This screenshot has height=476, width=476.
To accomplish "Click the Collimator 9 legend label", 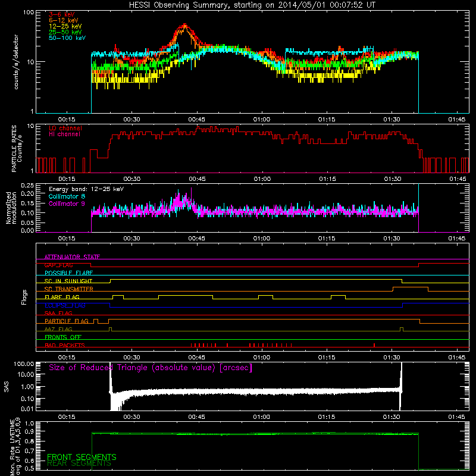I will pos(67,203).
